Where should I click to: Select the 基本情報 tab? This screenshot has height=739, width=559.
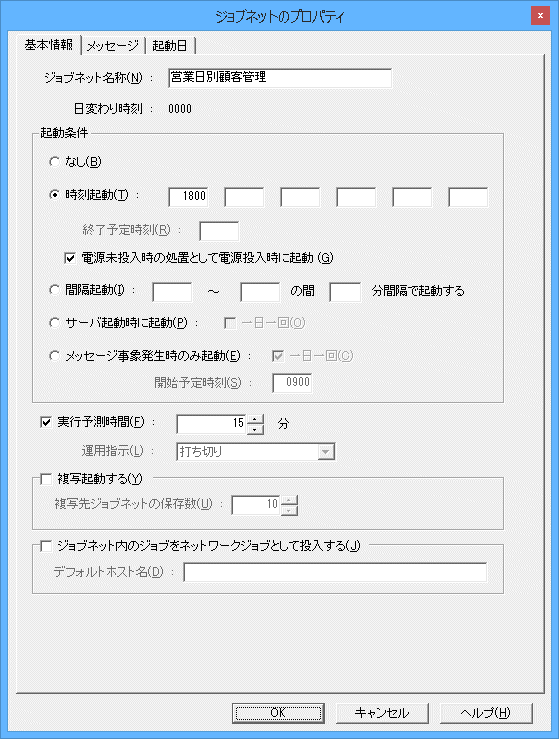tap(49, 44)
